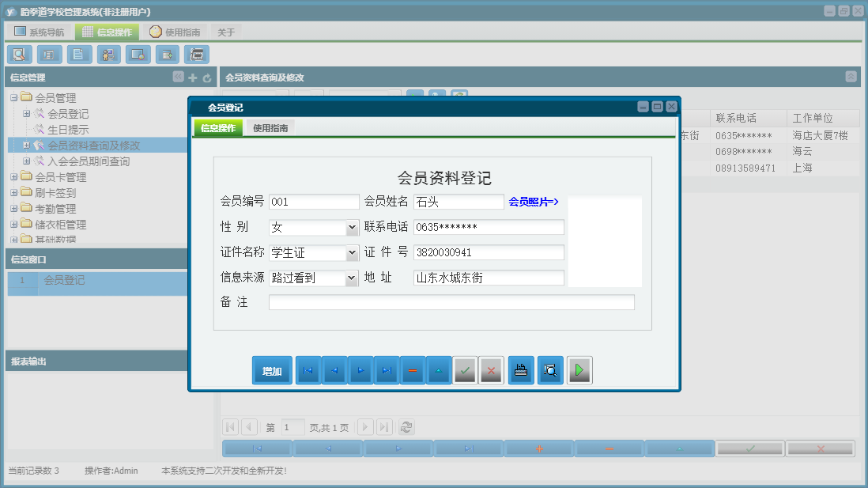
Task: Click the empty 备注 field
Action: tap(451, 302)
